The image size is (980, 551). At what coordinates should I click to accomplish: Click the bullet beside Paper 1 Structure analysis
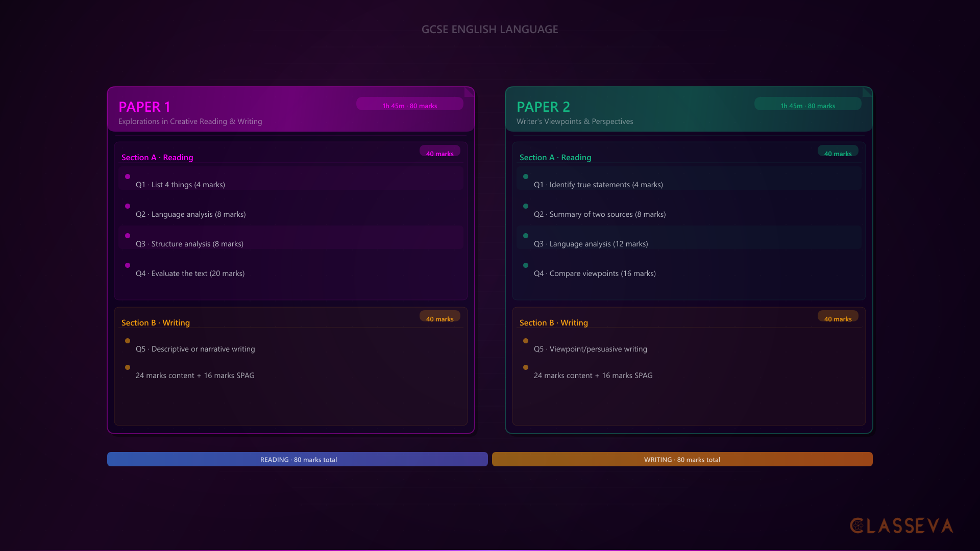pos(128,236)
